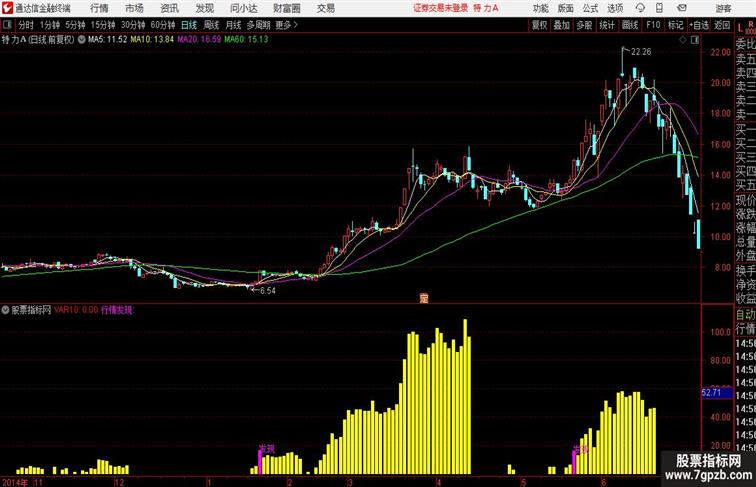The width and height of the screenshot is (756, 487).
Task: Click the MA20: 16.59 label
Action: pyautogui.click(x=199, y=40)
